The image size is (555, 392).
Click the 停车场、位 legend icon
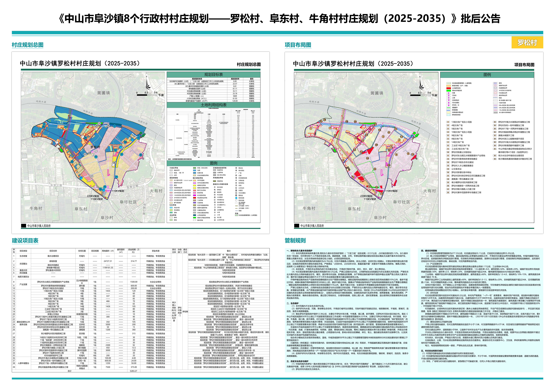point(449,105)
